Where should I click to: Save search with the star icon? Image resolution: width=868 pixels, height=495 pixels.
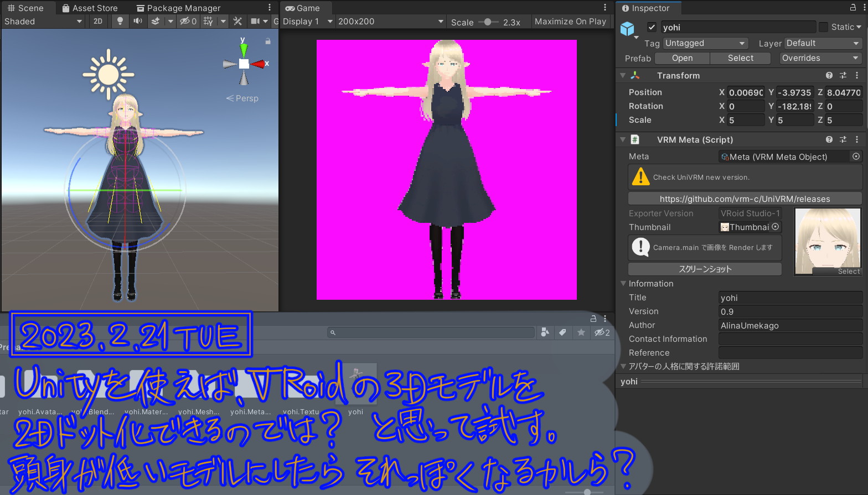tap(581, 332)
